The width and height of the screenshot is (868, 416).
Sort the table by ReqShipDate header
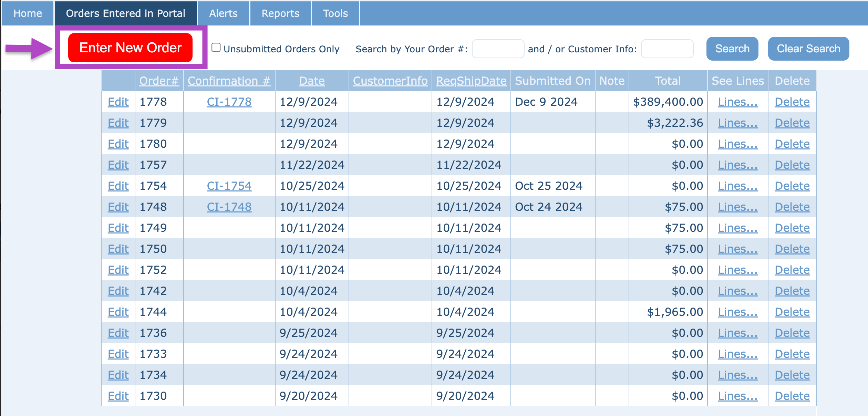471,81
